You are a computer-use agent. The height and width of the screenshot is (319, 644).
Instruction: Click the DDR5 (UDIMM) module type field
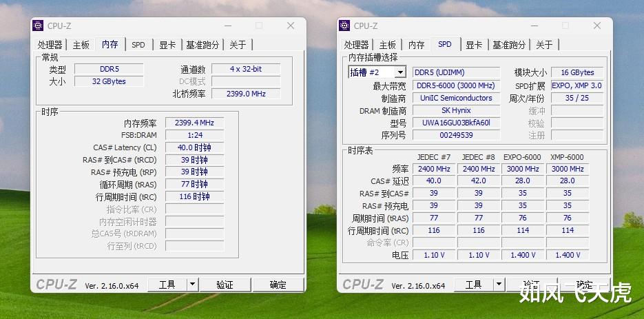(x=456, y=72)
